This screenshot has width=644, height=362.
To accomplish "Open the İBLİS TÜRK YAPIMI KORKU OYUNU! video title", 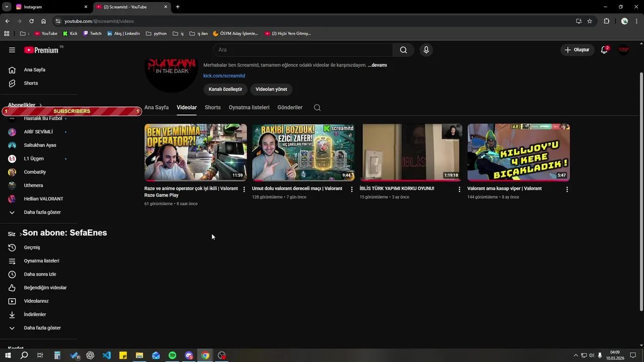I will pos(397,189).
